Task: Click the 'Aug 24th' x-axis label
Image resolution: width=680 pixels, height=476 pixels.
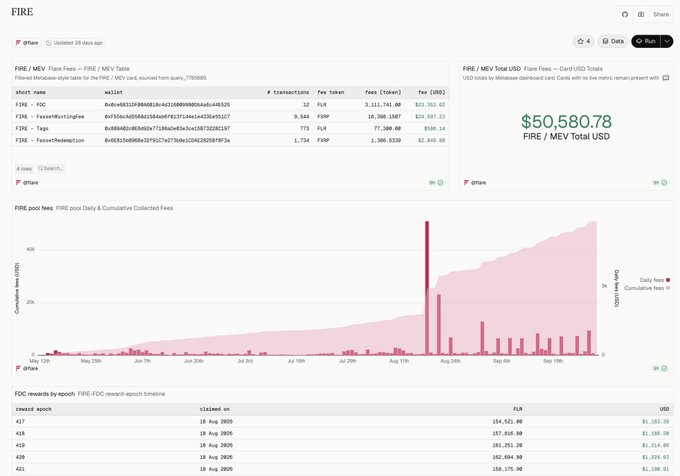Action: tap(450, 361)
